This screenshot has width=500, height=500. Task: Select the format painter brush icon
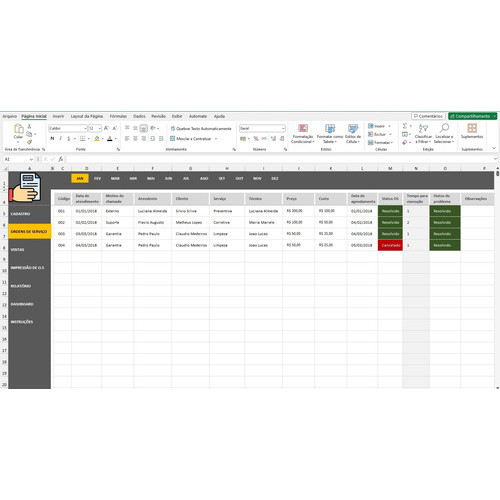pyautogui.click(x=29, y=142)
